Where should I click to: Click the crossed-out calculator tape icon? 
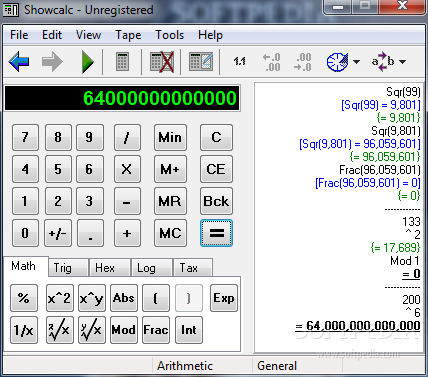coord(162,62)
